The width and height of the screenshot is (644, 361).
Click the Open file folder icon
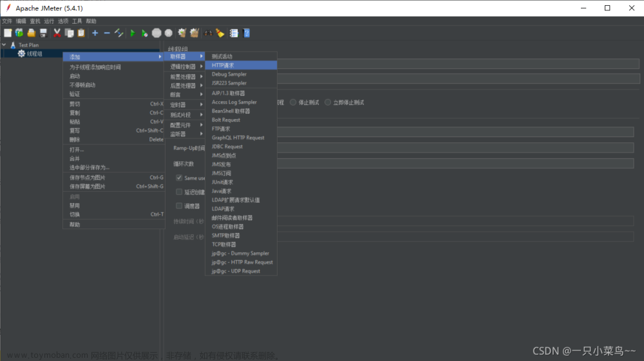pos(31,33)
